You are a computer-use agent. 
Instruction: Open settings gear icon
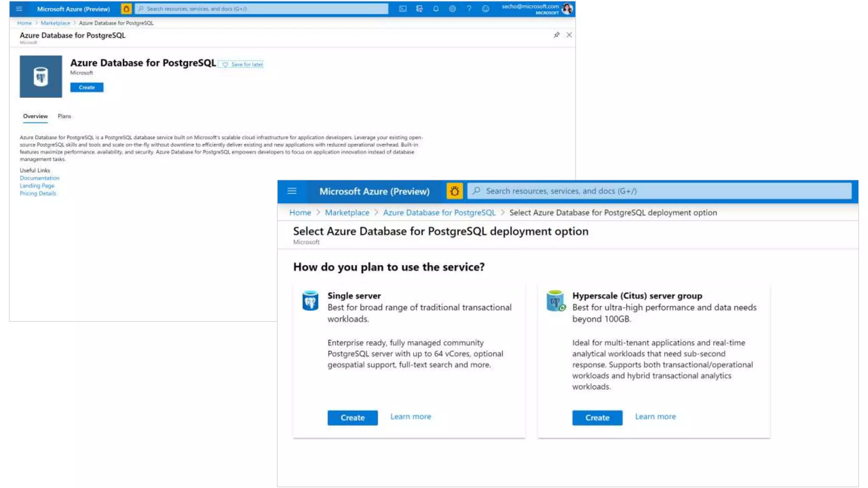click(452, 8)
